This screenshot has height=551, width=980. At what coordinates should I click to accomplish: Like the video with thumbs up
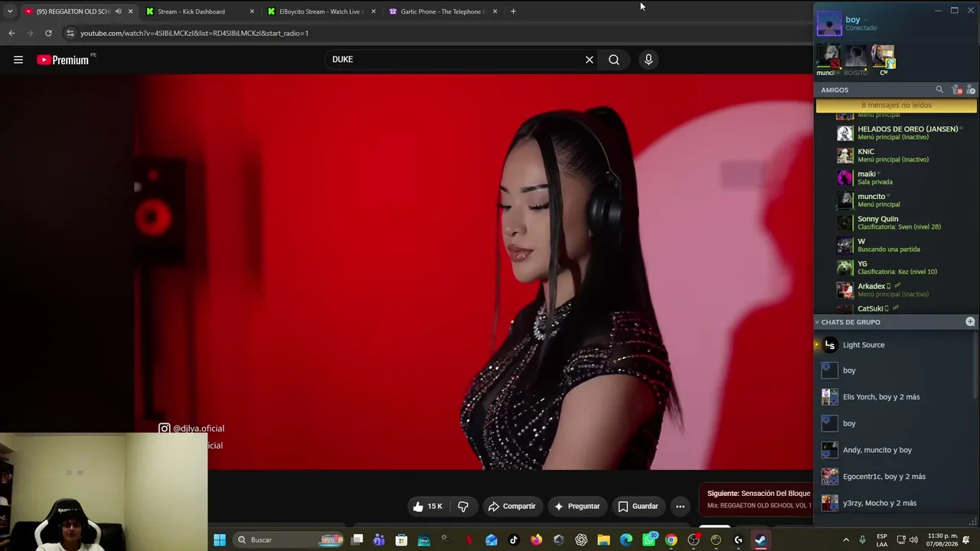pos(427,506)
